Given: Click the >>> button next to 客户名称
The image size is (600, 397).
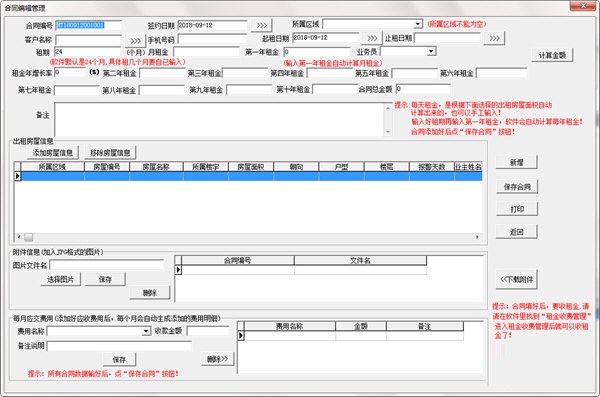Looking at the screenshot, I should click(135, 41).
